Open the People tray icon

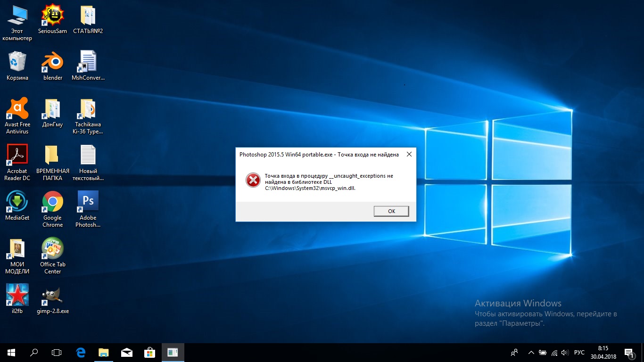514,353
